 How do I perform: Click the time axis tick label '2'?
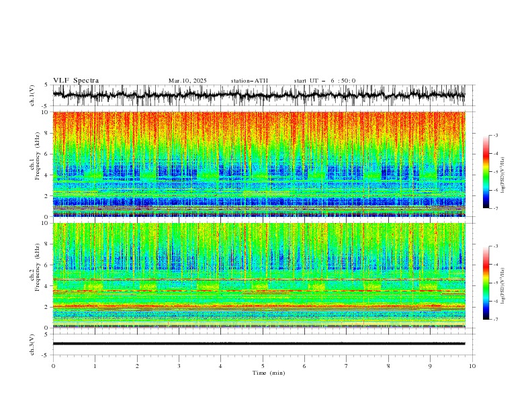(x=137, y=366)
